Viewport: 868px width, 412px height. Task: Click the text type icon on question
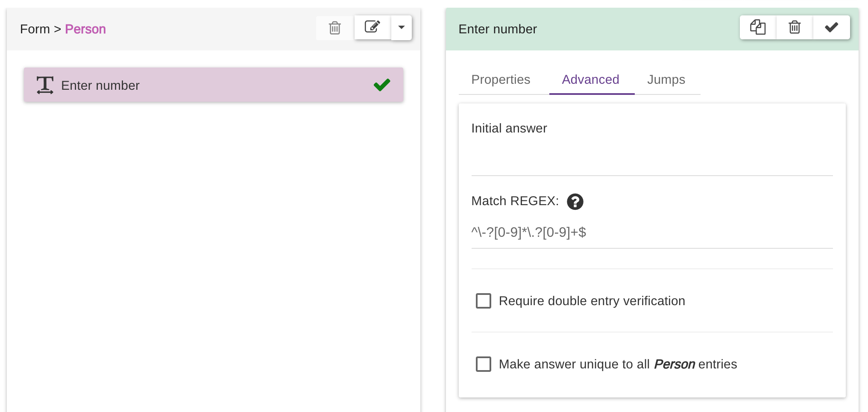45,85
